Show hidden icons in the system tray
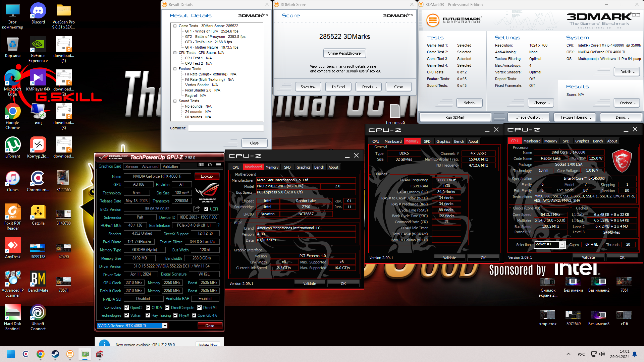This screenshot has height=362, width=644. click(x=568, y=354)
